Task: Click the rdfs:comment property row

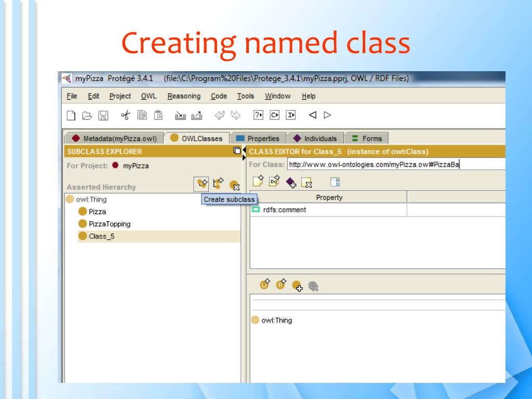Action: point(328,210)
